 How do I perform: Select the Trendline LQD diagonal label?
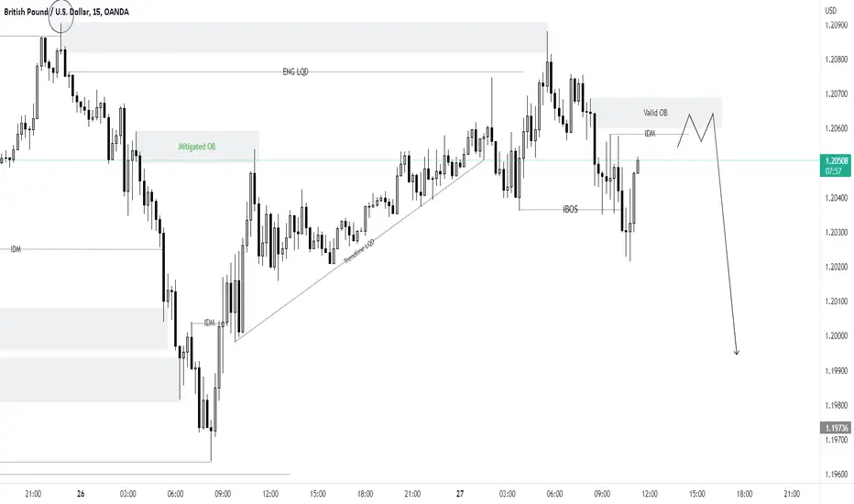click(359, 251)
